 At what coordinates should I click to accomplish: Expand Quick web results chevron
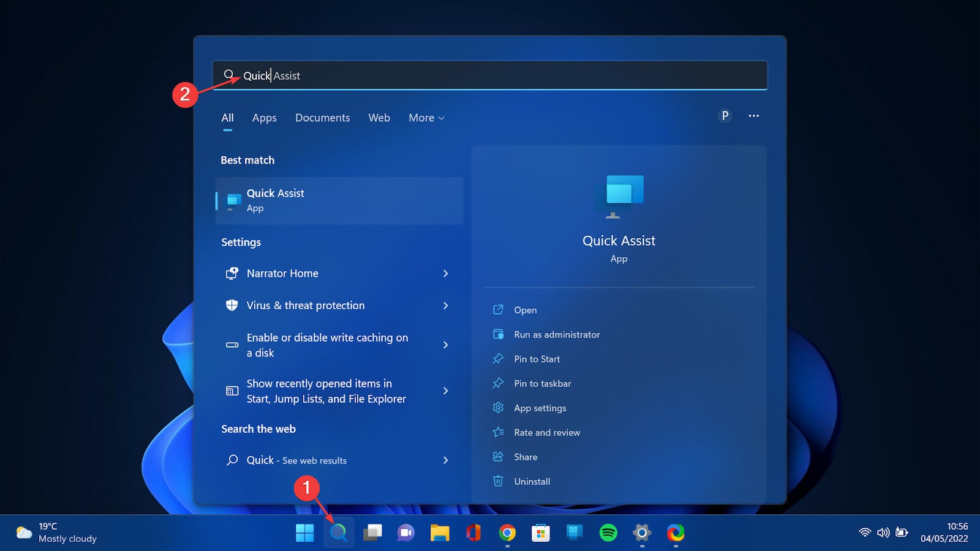pos(445,460)
